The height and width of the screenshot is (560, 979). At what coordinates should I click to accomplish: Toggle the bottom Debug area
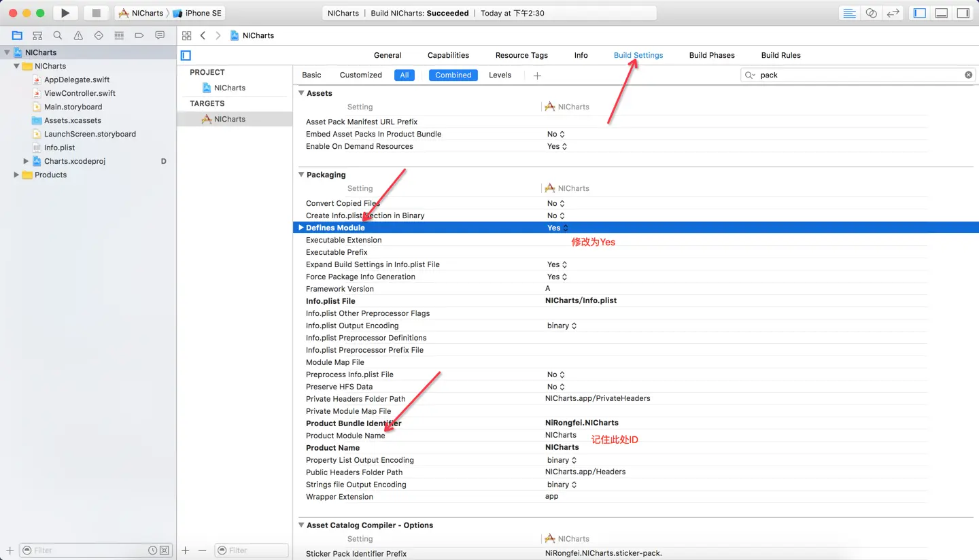[942, 13]
